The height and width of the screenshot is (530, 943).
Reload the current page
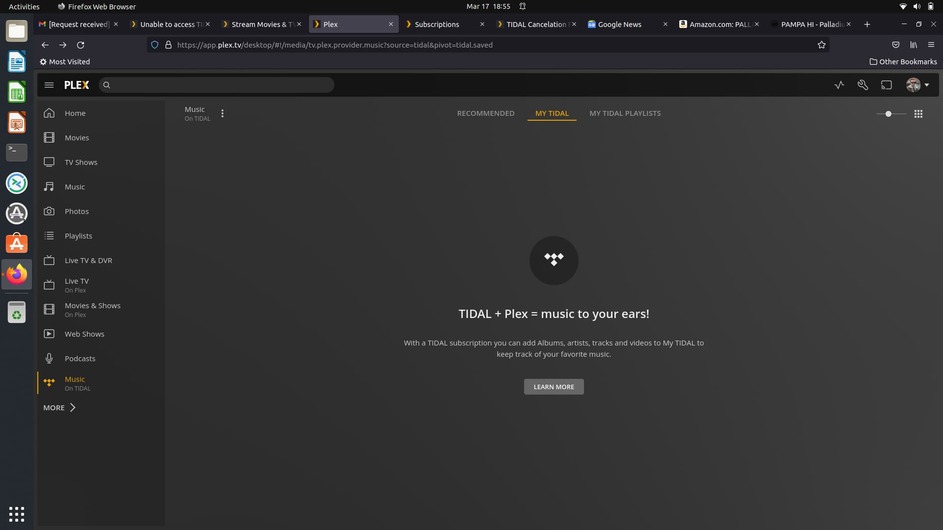81,45
